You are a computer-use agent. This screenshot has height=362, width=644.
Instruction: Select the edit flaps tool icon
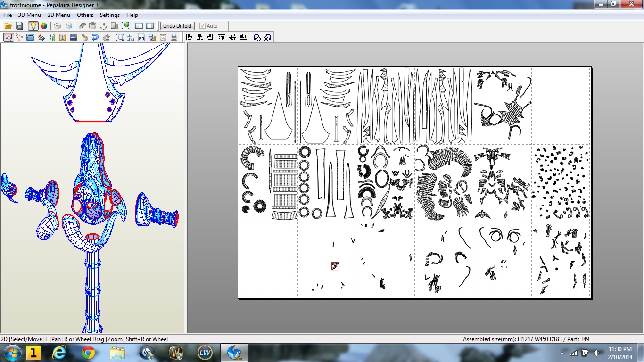pos(30,37)
